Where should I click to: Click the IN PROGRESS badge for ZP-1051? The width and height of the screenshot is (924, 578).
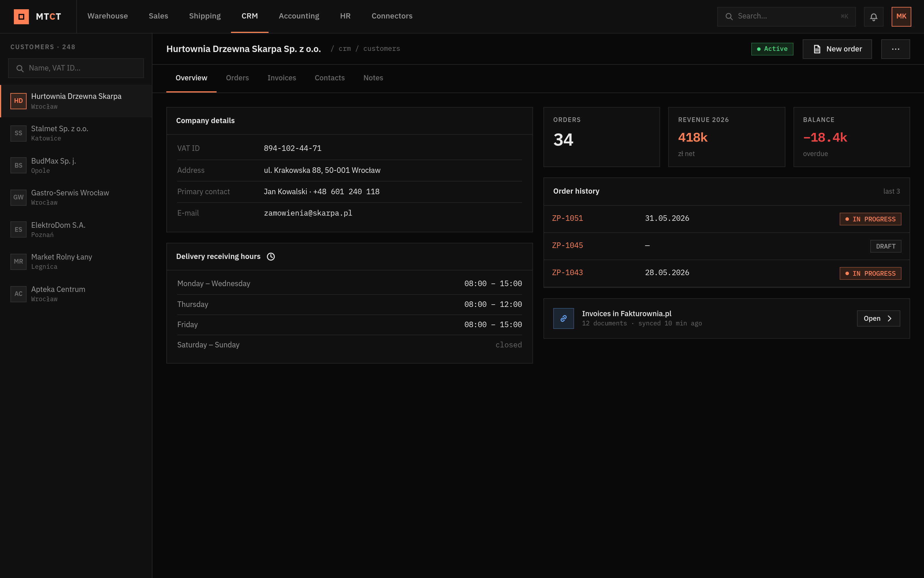[x=870, y=219]
